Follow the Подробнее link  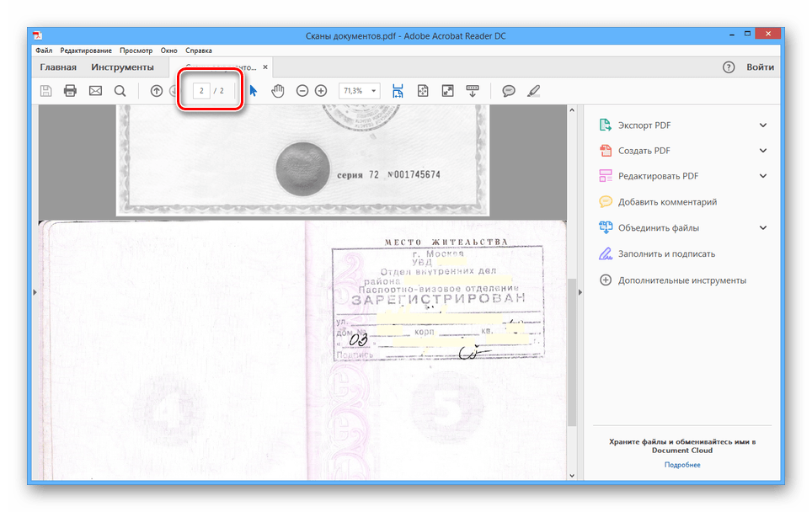point(681,465)
